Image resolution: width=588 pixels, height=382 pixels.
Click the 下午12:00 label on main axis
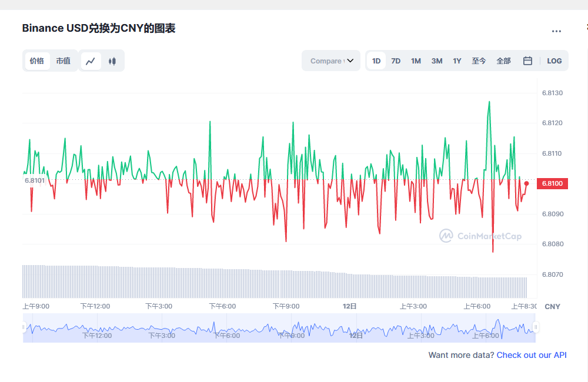tap(95, 306)
